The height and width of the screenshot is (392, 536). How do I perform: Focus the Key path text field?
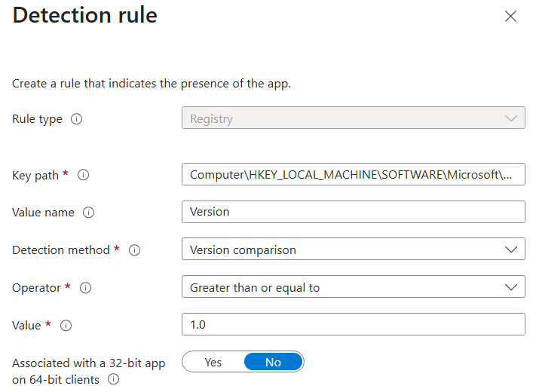click(x=353, y=175)
